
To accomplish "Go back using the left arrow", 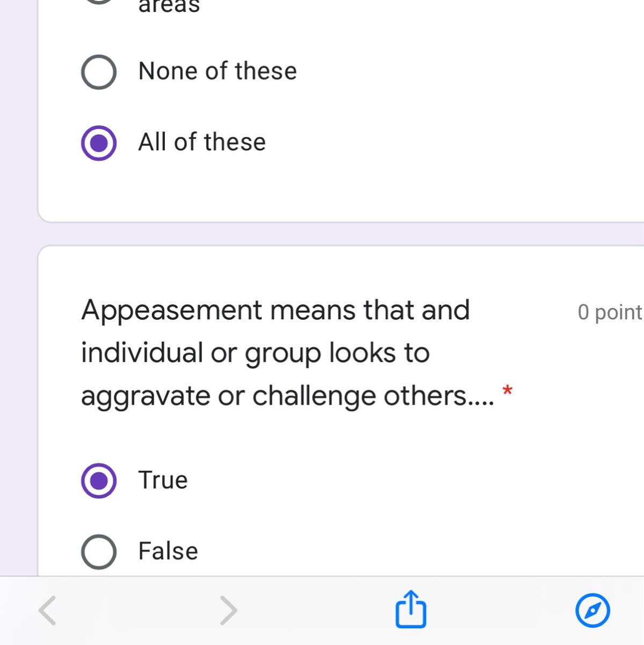I will coord(47,611).
